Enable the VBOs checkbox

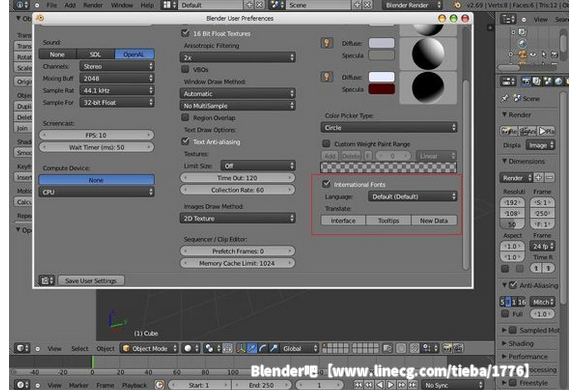185,69
